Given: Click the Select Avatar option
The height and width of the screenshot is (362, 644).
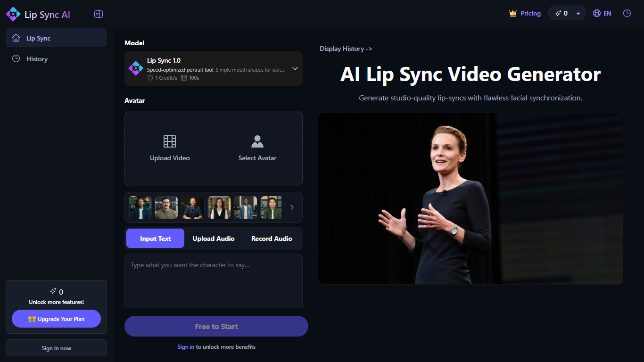Looking at the screenshot, I should coord(257,148).
